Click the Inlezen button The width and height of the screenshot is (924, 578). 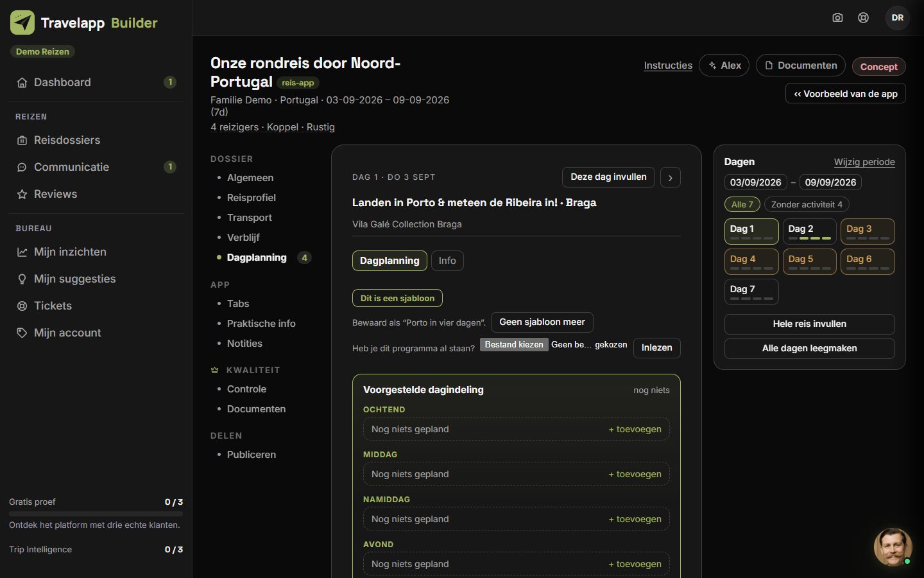coord(657,348)
